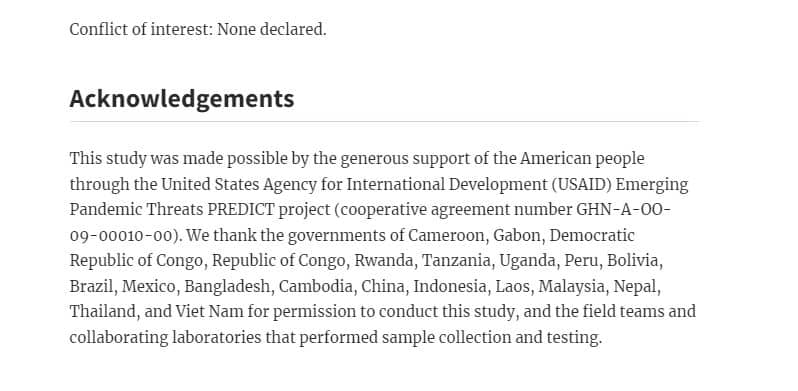Click the word Thailand in paragraph
Screen dimensions: 798x391
102,312
